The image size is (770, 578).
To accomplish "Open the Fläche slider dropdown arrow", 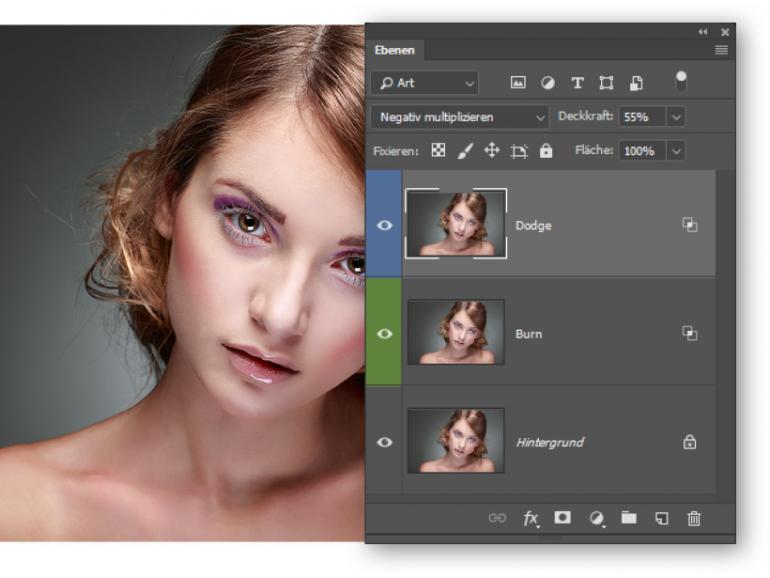I will [676, 151].
